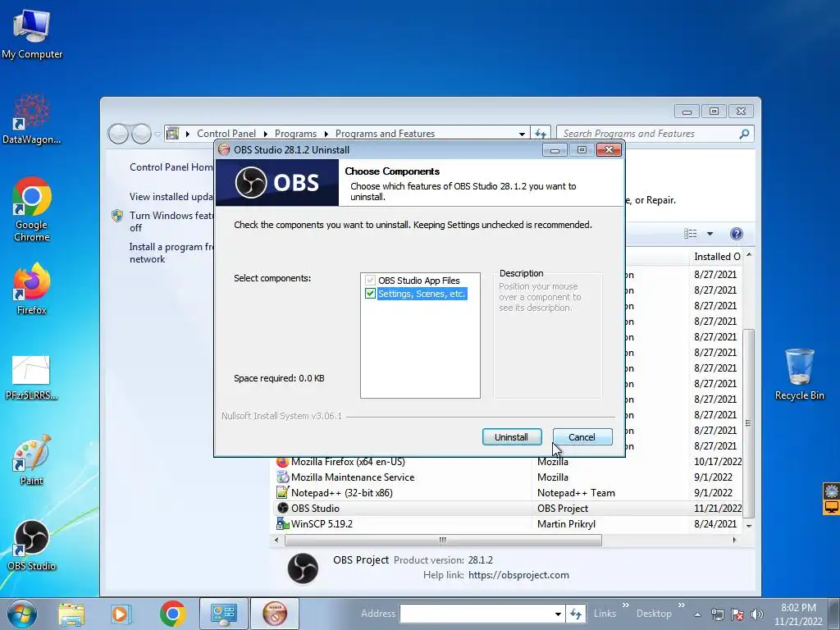Switch to Control Panel taskbar button

tap(223, 614)
